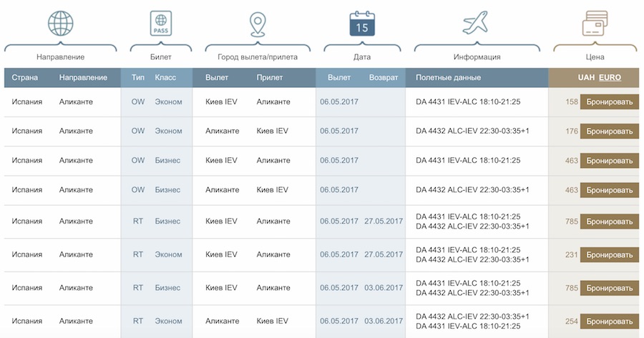Book the 231 round-trip economy fare
This screenshot has height=338, width=644.
click(609, 255)
